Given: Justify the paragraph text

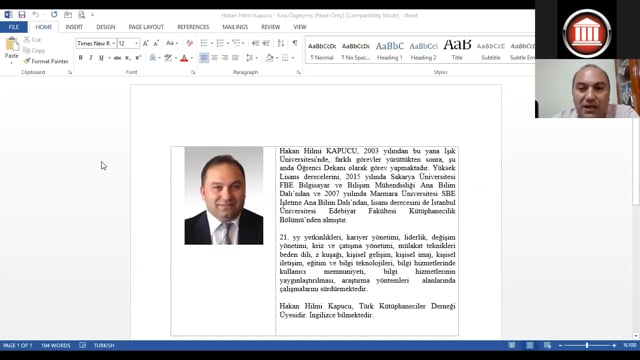Looking at the screenshot, I should pos(235,58).
